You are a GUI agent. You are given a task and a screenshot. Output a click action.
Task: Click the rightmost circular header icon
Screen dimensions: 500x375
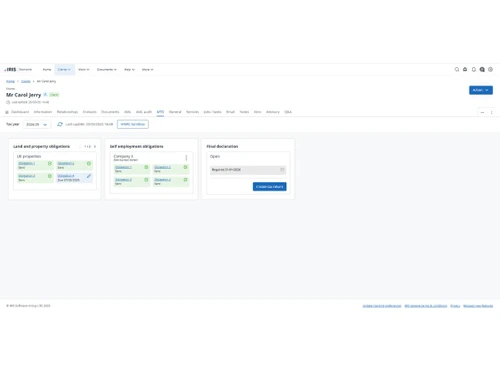(490, 69)
